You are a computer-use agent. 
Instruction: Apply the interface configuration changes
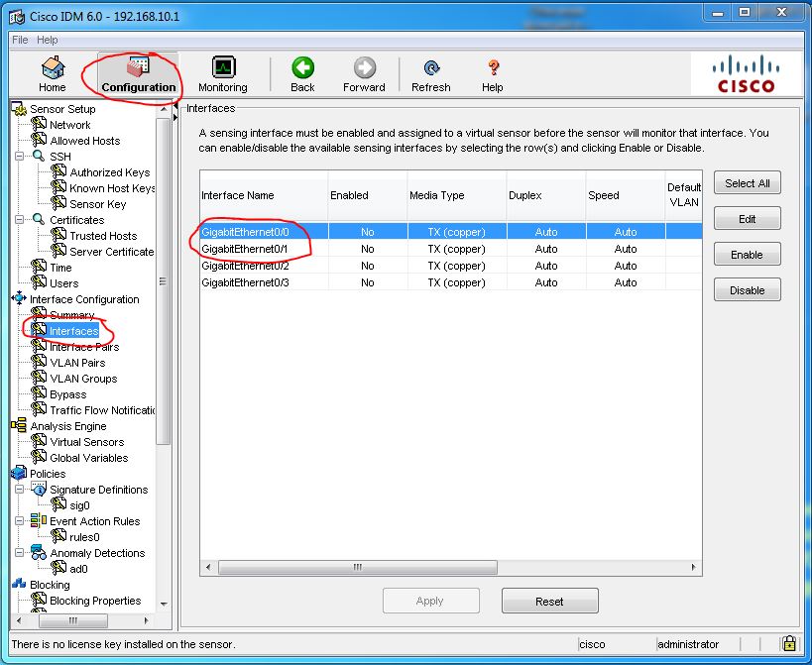tap(430, 600)
